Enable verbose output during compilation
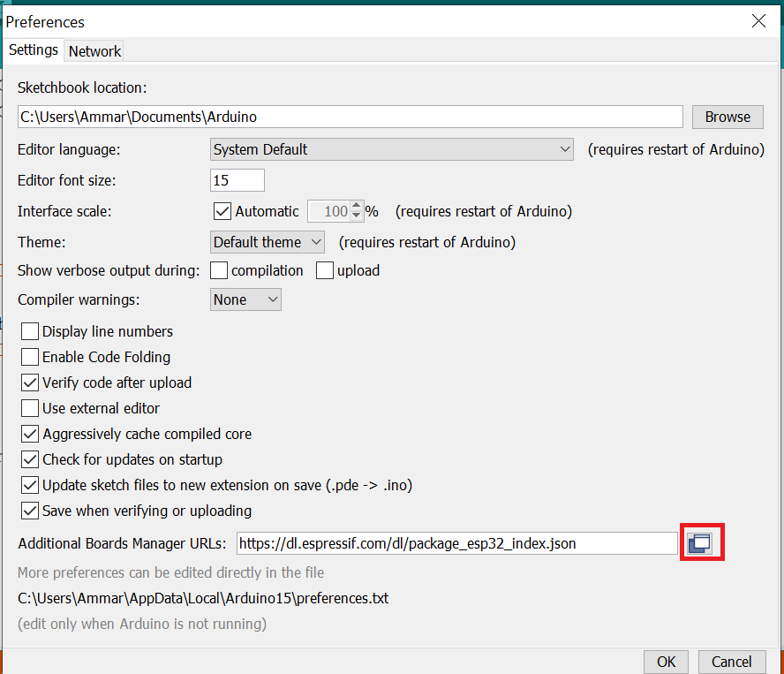The width and height of the screenshot is (784, 674). point(219,270)
